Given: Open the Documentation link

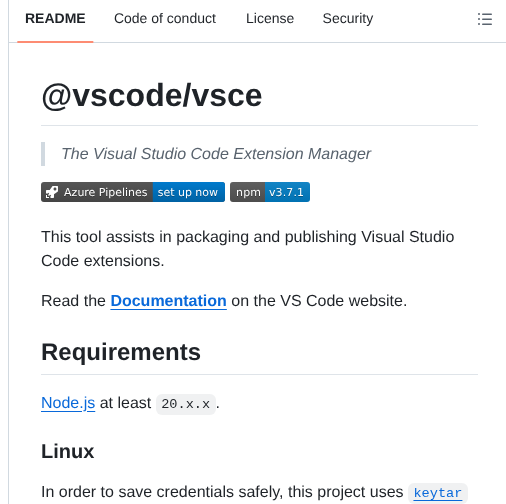Looking at the screenshot, I should (169, 301).
